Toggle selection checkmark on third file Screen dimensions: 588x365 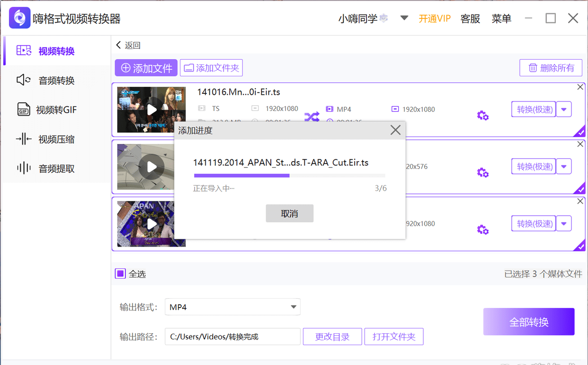click(x=581, y=246)
